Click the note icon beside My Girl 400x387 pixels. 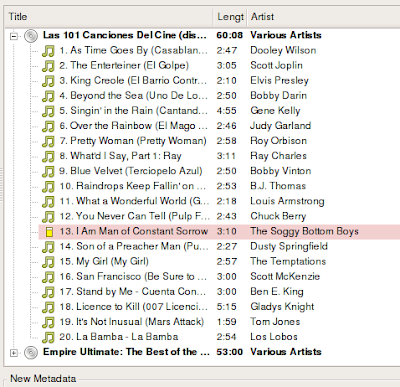pyautogui.click(x=48, y=262)
